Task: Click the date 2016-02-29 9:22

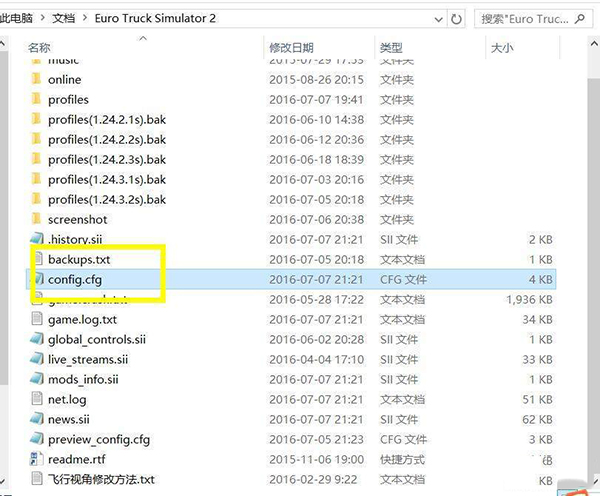Action: coord(313,479)
